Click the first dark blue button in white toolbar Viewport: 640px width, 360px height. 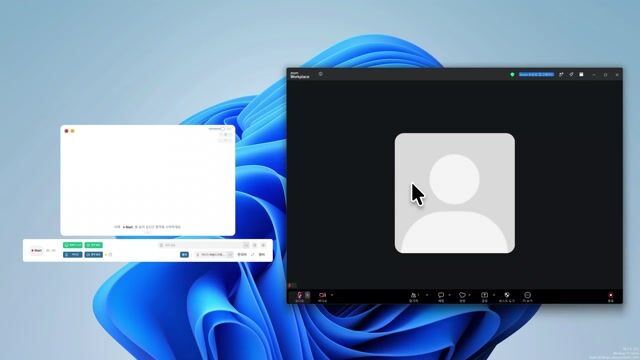click(x=73, y=254)
